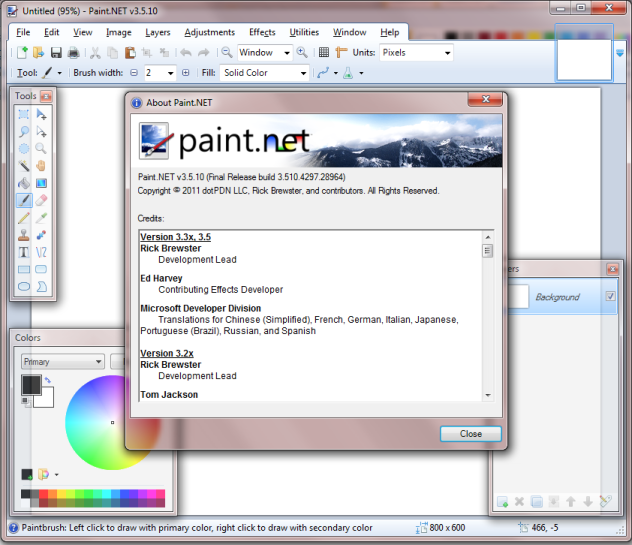The height and width of the screenshot is (545, 632).
Task: Select the Ellipse shape tool
Action: [x=24, y=286]
